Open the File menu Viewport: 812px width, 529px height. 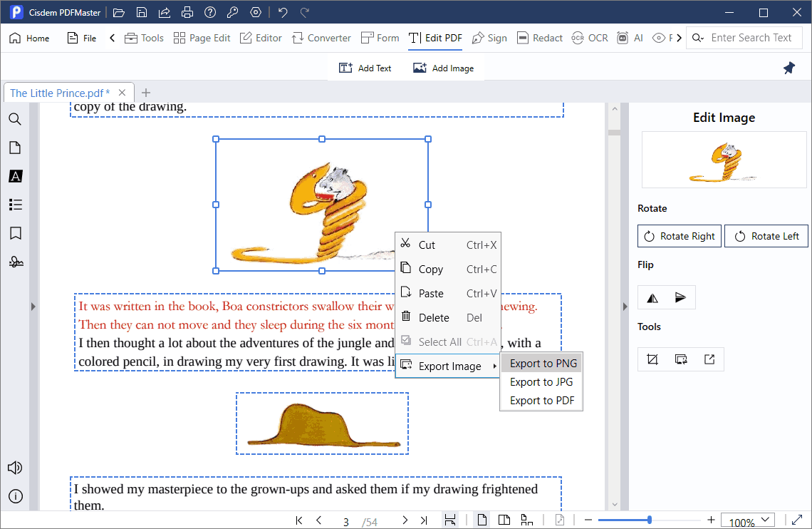point(82,38)
